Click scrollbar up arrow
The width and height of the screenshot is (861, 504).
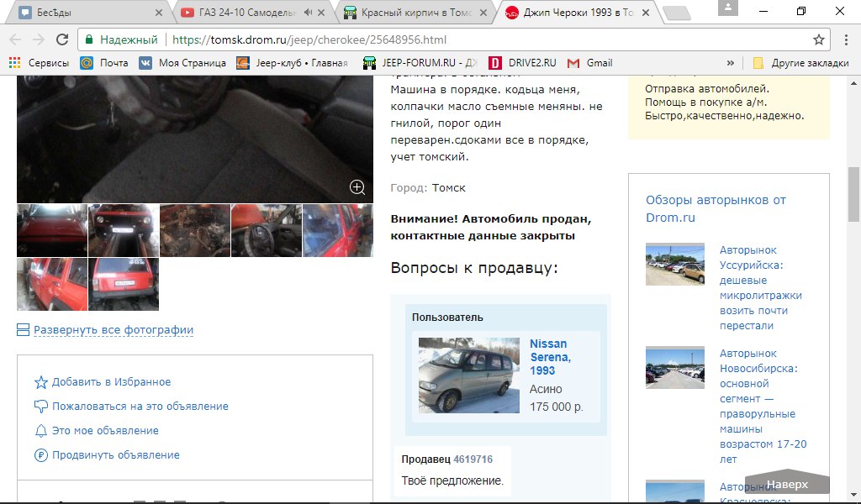[853, 83]
